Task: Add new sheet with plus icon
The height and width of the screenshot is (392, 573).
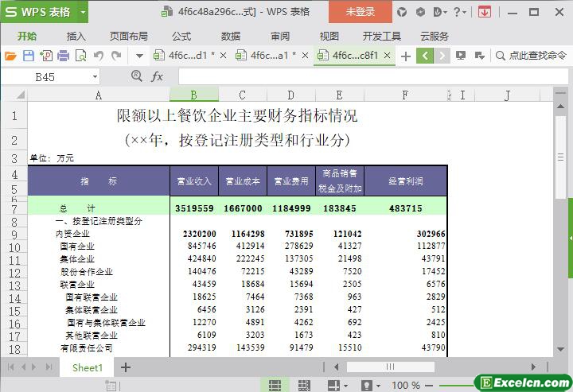Action: coord(125,367)
